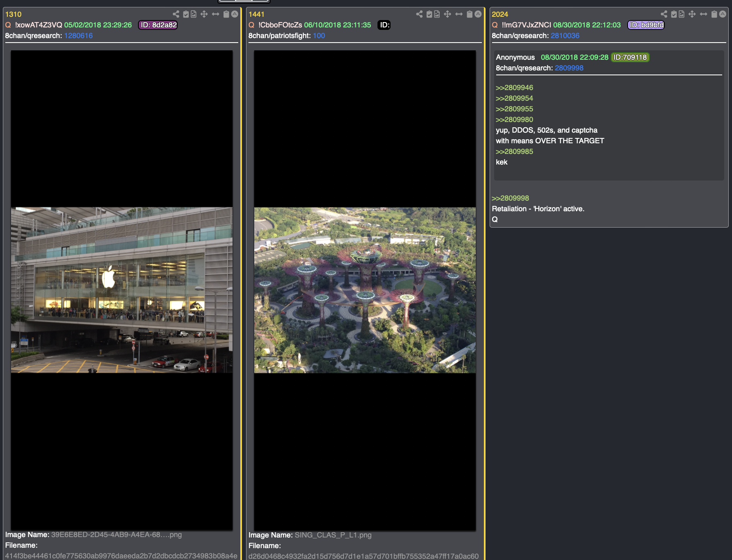
Task: Follow the green >>2809998 reply reference
Action: 510,198
